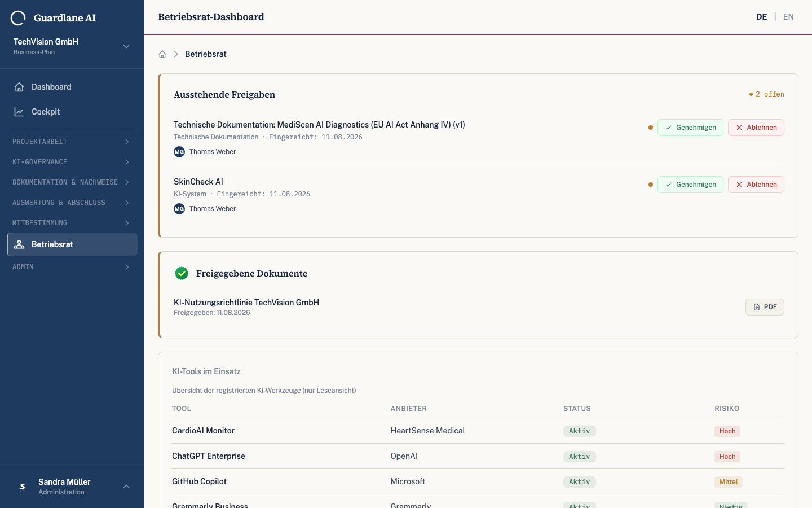This screenshot has height=508, width=812.
Task: Expand the MITBESTIMMUNG section
Action: click(72, 223)
